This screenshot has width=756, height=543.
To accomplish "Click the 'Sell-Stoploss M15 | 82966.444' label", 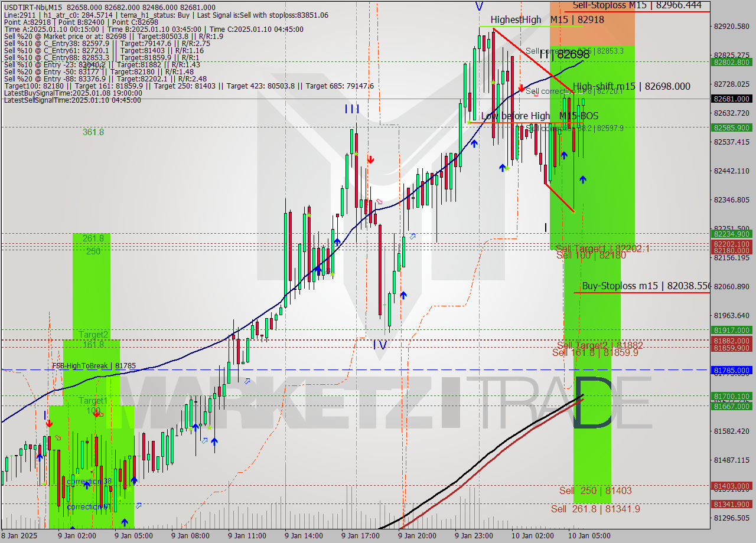I will 637,5.
